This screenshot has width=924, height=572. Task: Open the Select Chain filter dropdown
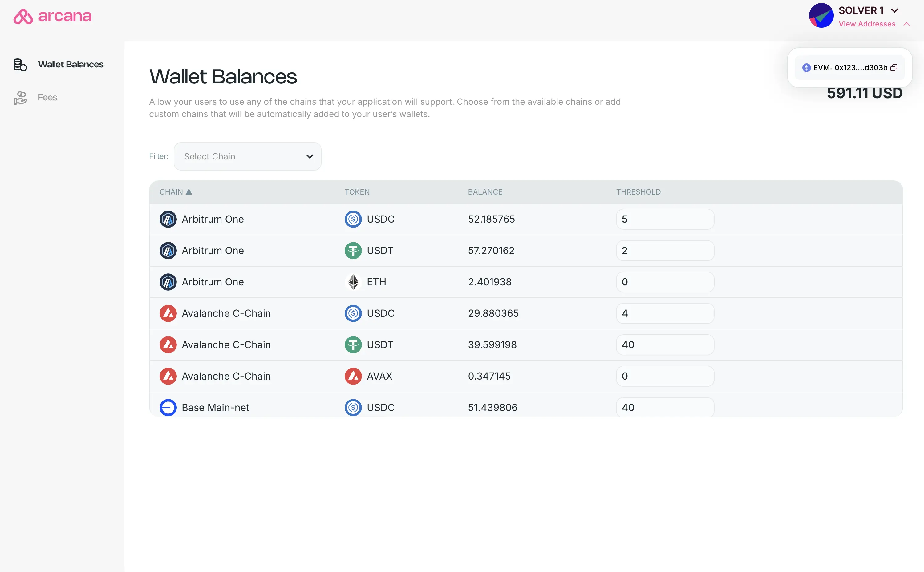[x=247, y=156]
